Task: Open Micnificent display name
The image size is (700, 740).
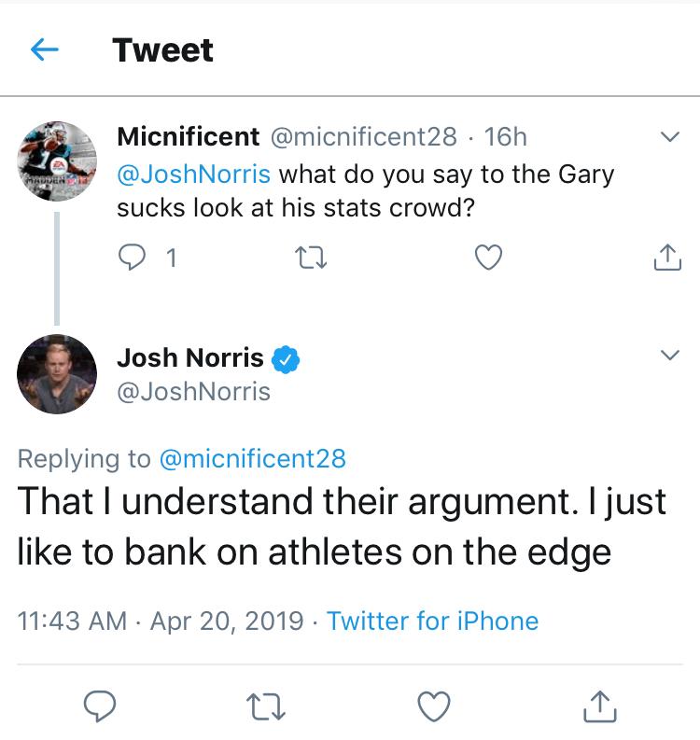Action: [188, 136]
